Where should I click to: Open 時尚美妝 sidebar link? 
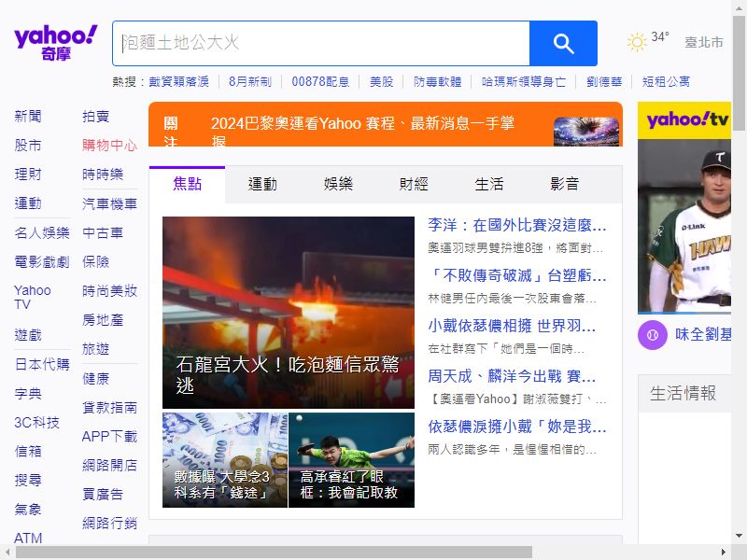click(x=109, y=291)
